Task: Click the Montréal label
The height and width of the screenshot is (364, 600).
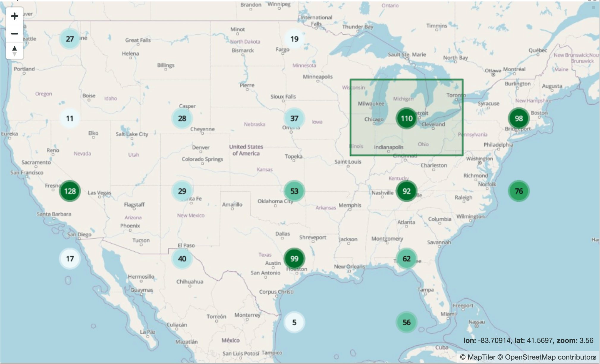Action: [x=514, y=69]
